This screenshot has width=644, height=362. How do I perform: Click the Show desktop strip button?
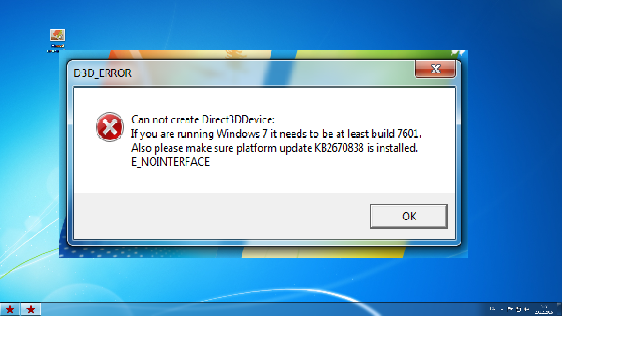point(559,309)
